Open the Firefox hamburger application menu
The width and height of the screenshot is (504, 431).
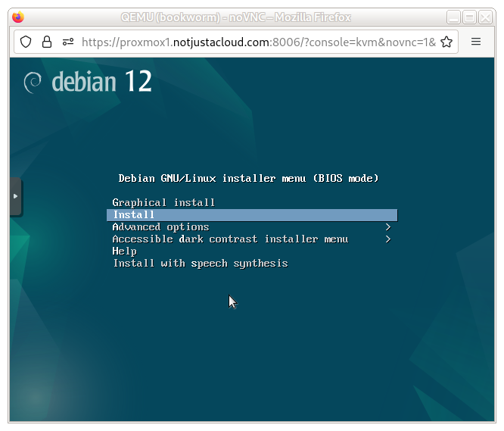476,42
